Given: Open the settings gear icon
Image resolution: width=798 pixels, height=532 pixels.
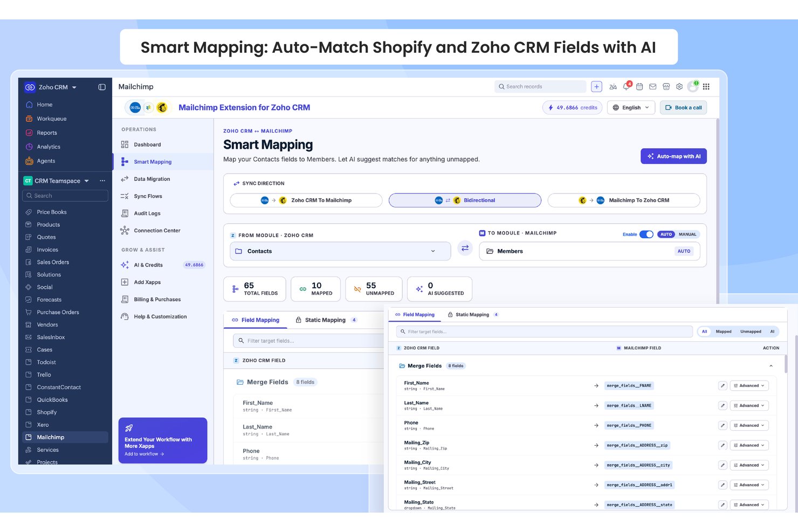Looking at the screenshot, I should tap(679, 86).
